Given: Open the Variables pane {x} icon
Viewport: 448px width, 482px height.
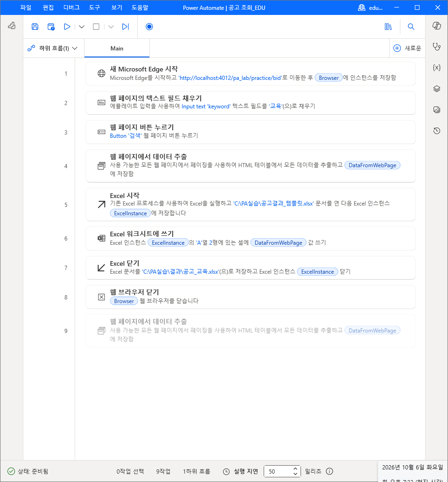Looking at the screenshot, I should click(437, 68).
